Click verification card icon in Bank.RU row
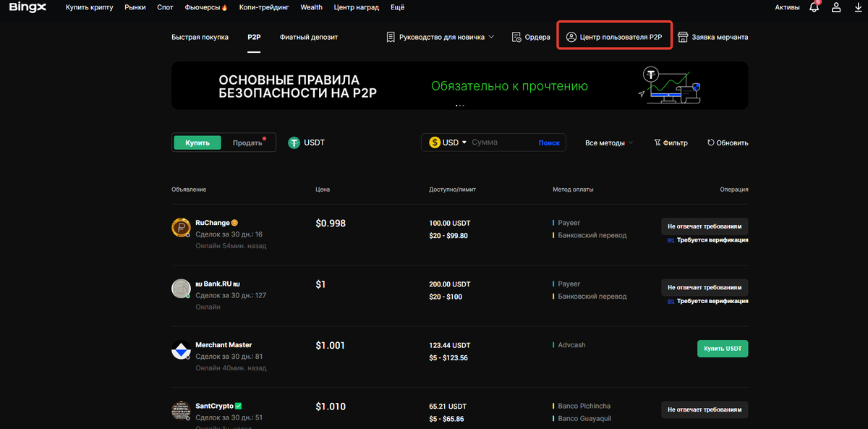 tap(671, 301)
